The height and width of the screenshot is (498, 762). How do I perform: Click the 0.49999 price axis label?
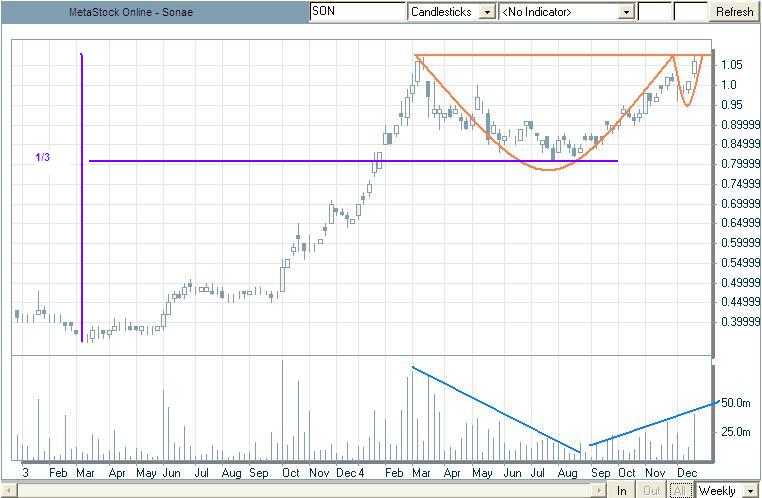tap(740, 283)
